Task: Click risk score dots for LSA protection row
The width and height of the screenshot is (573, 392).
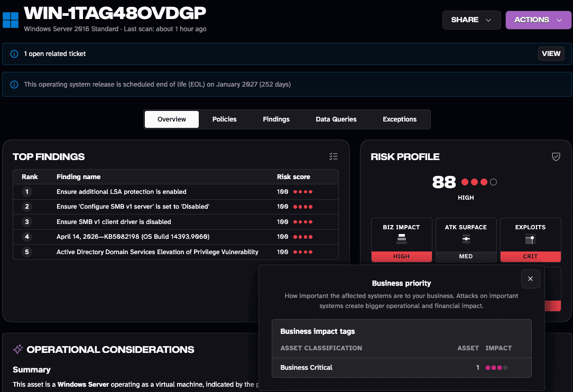Action: 303,192
